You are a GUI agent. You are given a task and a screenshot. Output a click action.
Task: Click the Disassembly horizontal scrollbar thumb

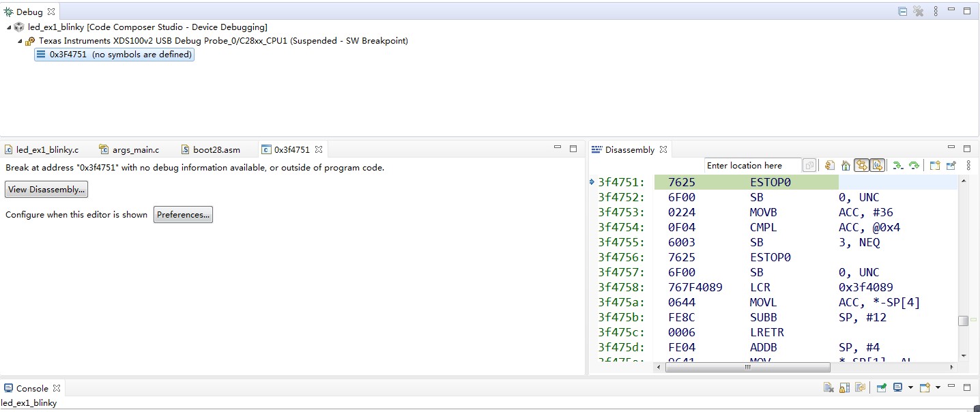747,367
